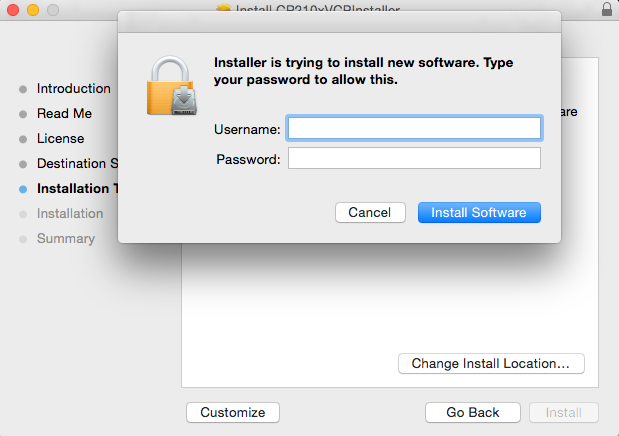Click the highlighted Installation Type step
Image resolution: width=619 pixels, height=436 pixels.
pos(77,188)
